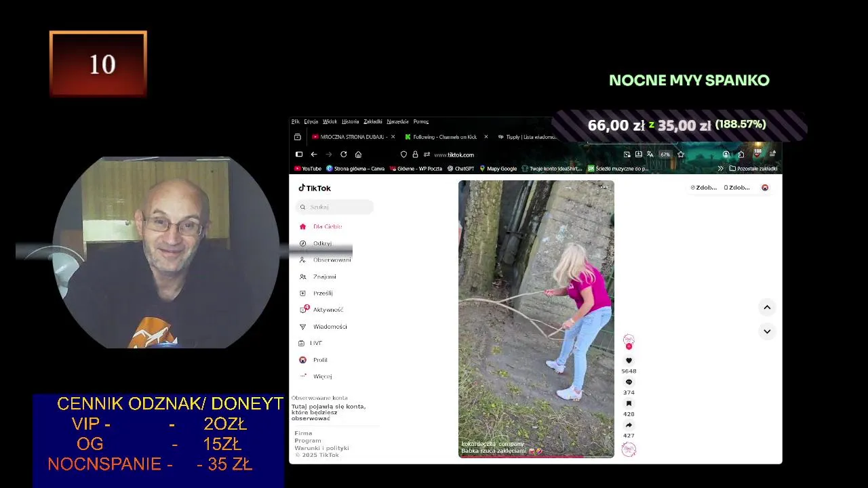Viewport: 868px width, 488px height.
Task: Open the Edycja menu
Action: [x=311, y=121]
